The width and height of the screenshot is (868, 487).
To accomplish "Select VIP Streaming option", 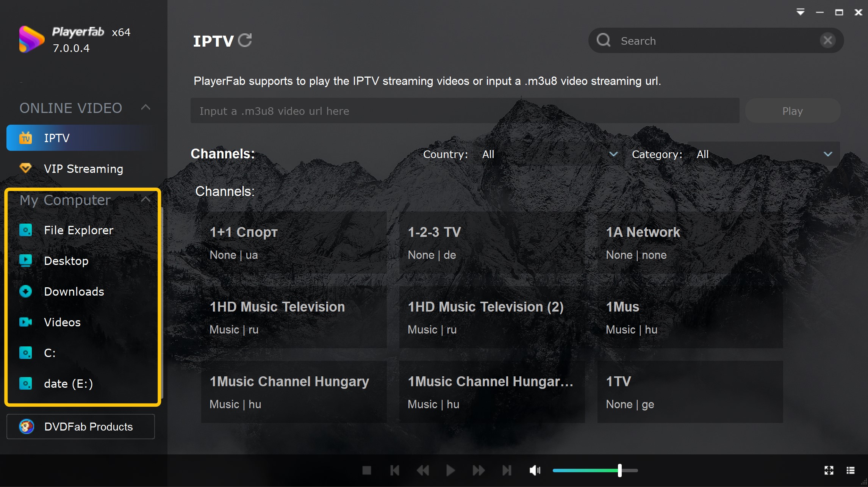I will (x=84, y=169).
